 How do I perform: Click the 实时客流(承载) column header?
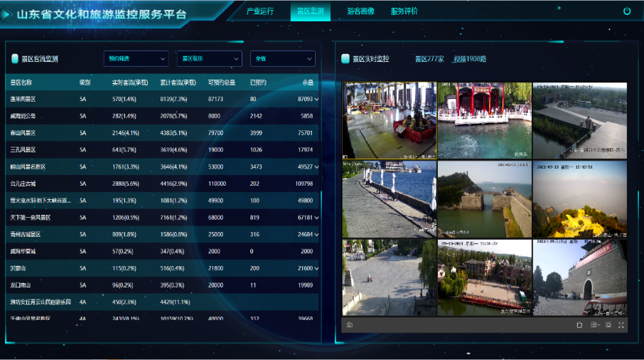coord(130,83)
